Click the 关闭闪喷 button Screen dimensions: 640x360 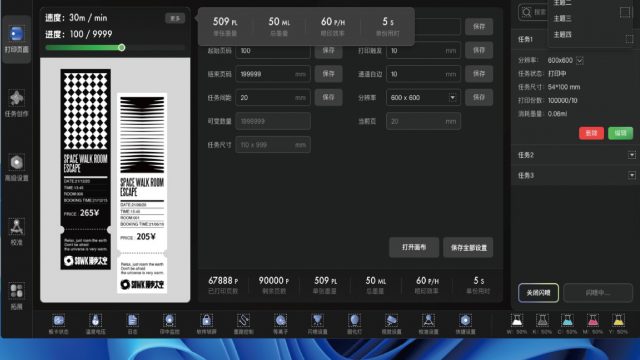[538, 293]
